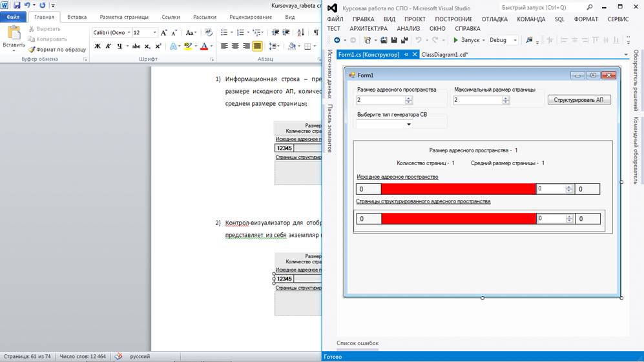Click the 'Размер адресного пространства' numeric field
This screenshot has width=644, height=362.
(x=380, y=100)
